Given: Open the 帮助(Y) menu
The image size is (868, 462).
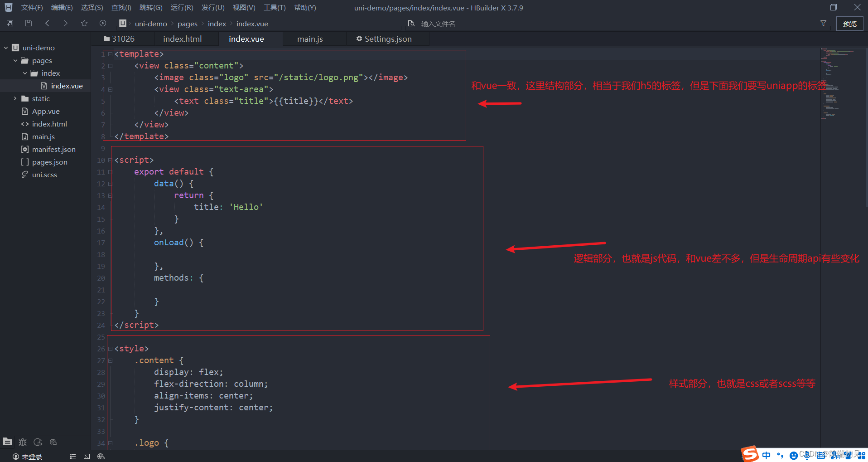Looking at the screenshot, I should tap(305, 8).
